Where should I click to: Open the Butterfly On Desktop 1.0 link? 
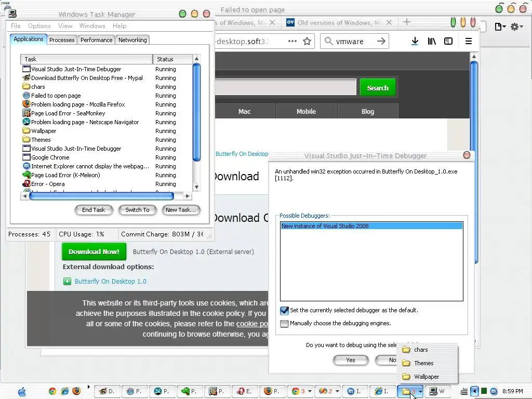click(110, 281)
